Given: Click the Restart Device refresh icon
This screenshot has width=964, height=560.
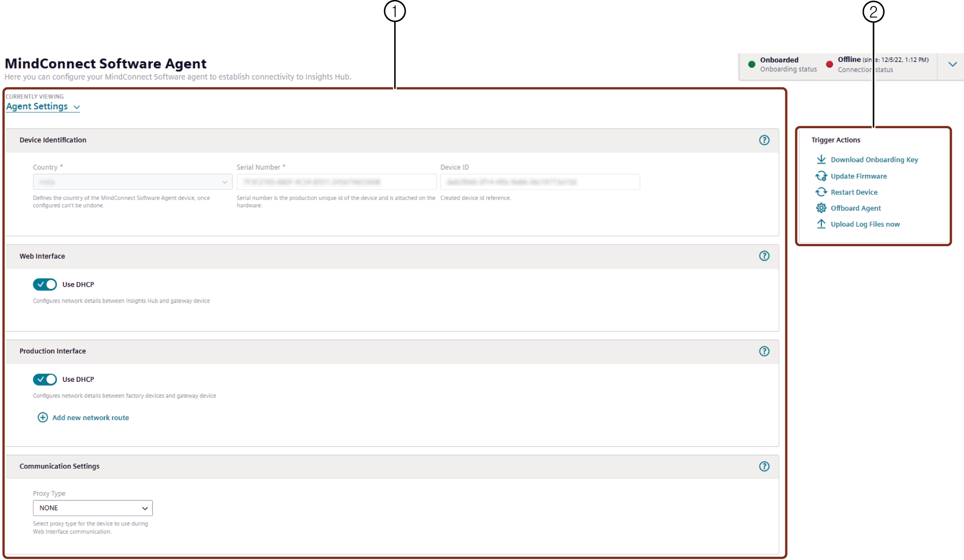Looking at the screenshot, I should pyautogui.click(x=821, y=192).
